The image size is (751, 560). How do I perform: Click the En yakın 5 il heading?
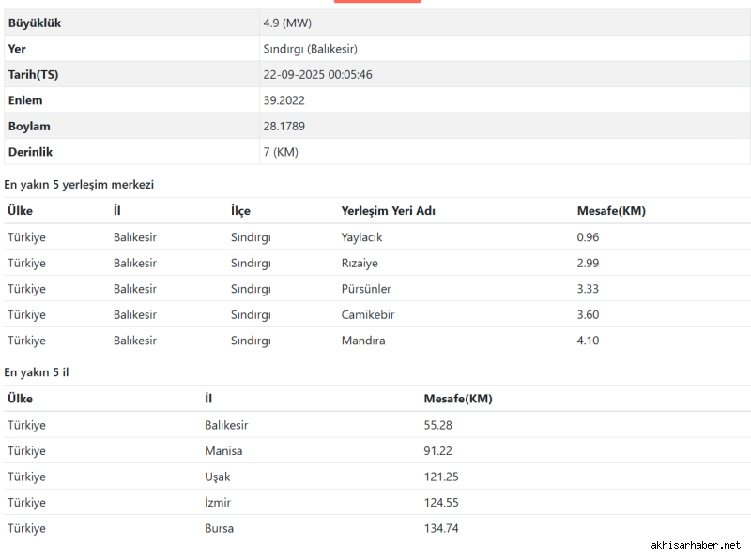tap(37, 372)
